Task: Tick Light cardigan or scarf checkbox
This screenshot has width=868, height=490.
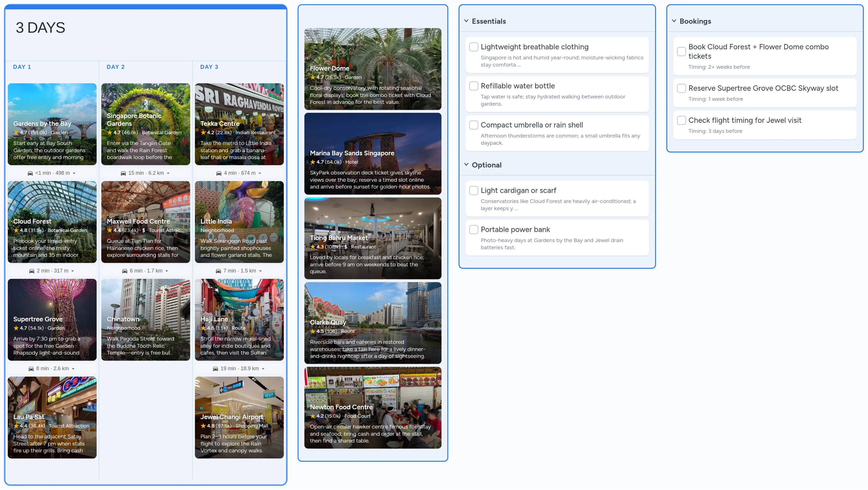Action: click(473, 190)
